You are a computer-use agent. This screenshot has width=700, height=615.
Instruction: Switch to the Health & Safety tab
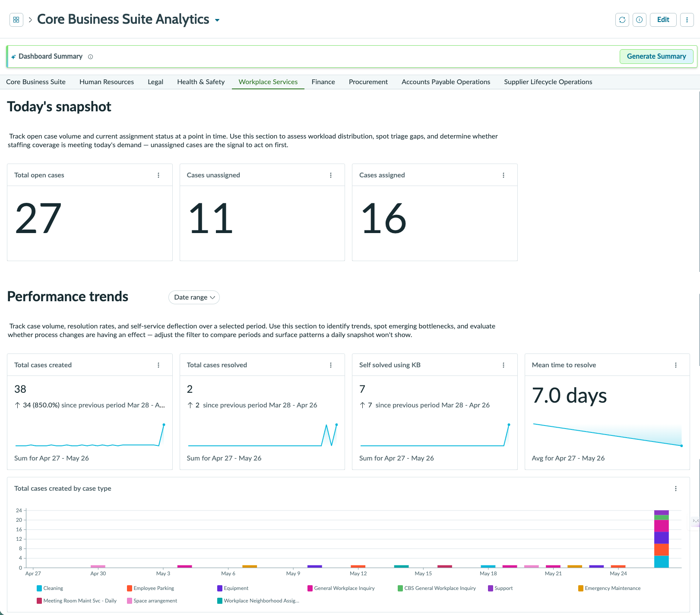point(201,82)
